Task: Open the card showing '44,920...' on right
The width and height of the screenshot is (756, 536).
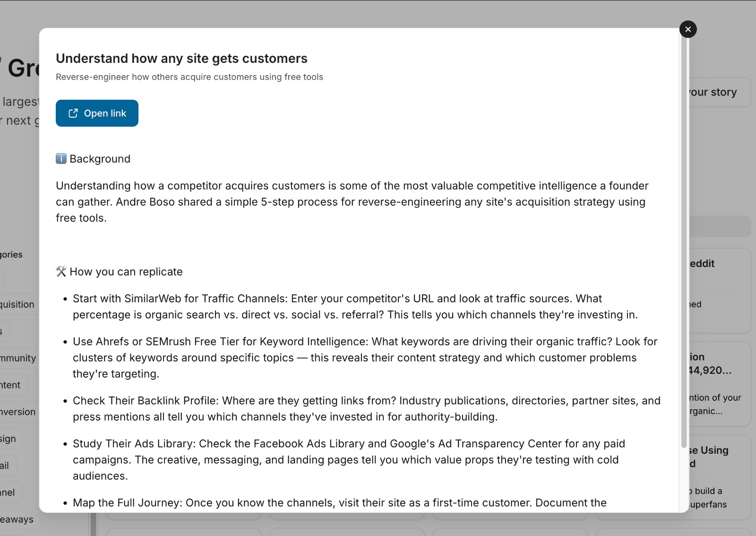Action: click(x=720, y=384)
